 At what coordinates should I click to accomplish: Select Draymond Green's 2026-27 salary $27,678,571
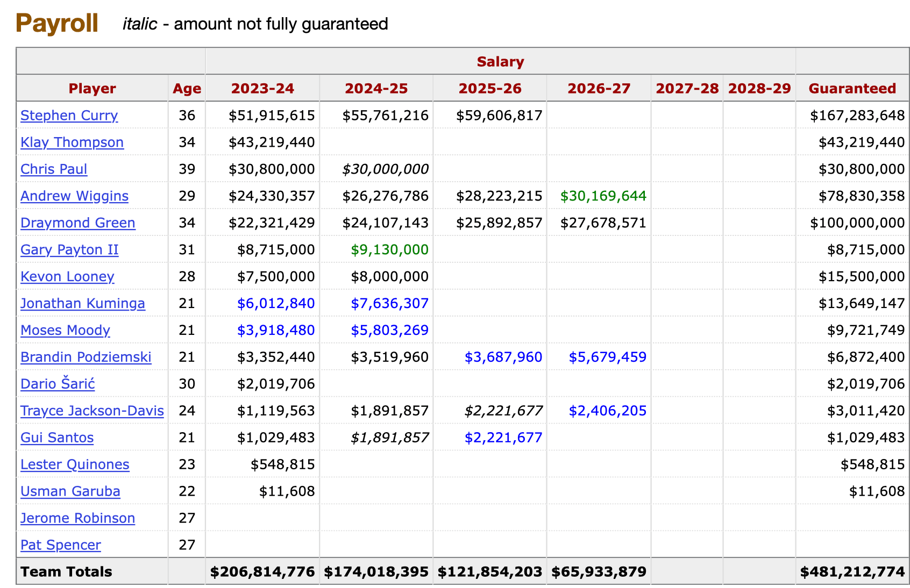point(603,223)
